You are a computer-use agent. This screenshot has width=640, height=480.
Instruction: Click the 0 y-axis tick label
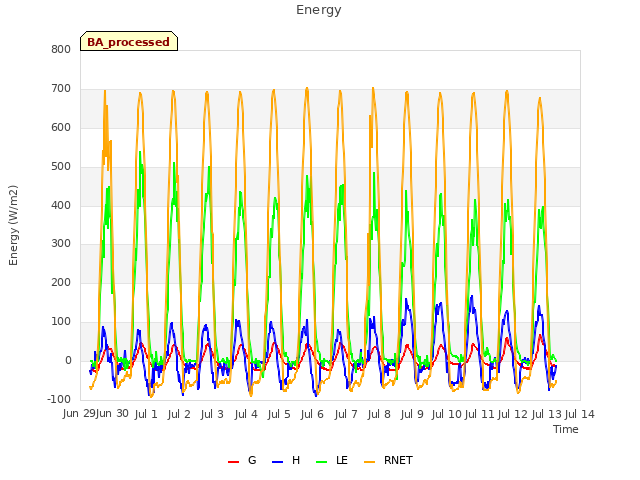click(x=68, y=360)
